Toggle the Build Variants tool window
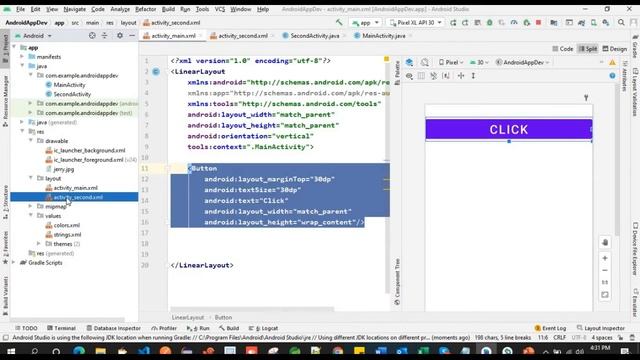 (x=5, y=296)
